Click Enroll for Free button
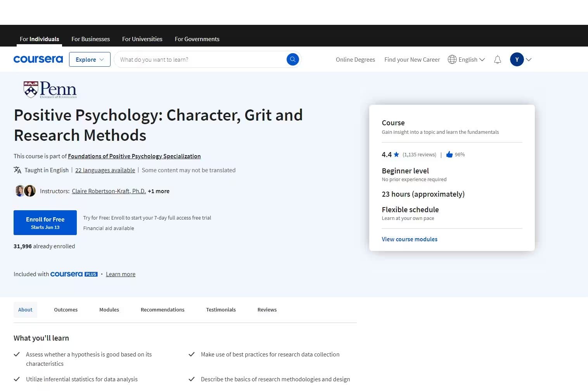Image resolution: width=588 pixels, height=391 pixels. 45,223
